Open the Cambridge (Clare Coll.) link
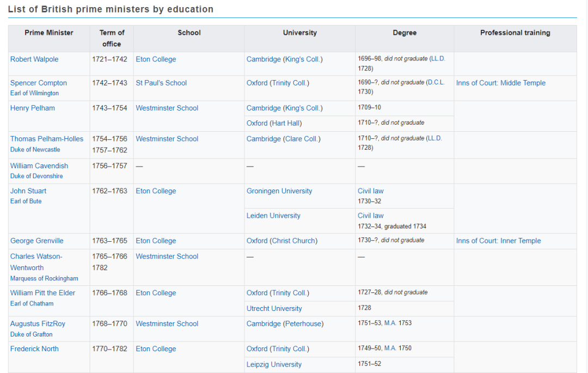588x373 pixels. coord(283,139)
